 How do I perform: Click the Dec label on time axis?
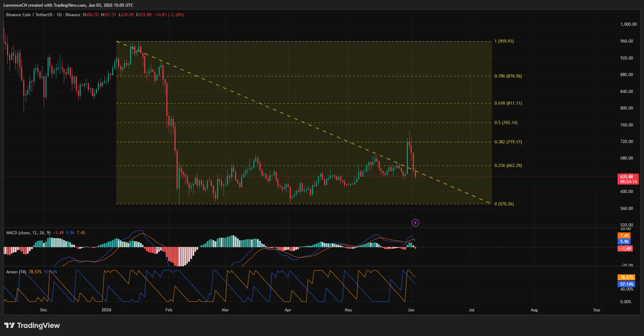click(44, 310)
